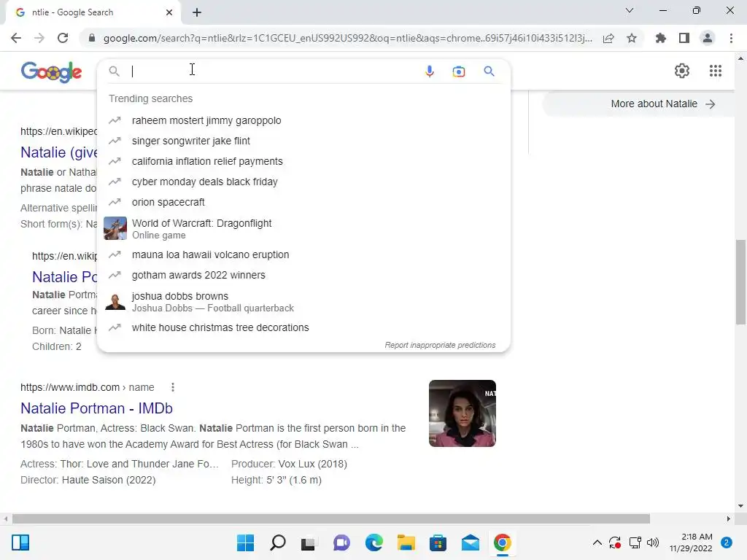The height and width of the screenshot is (560, 747).
Task: Open File Explorer from taskbar
Action: point(406,542)
